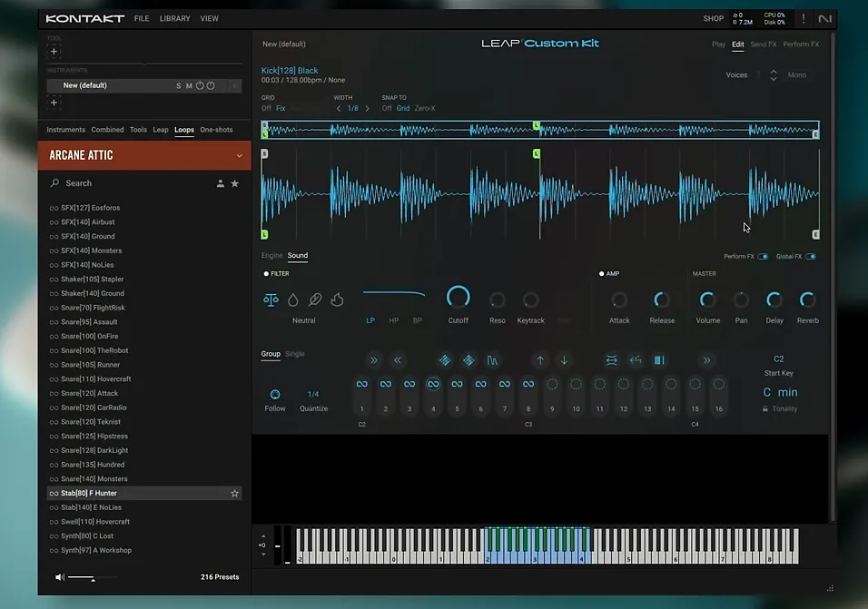Toggle the Perform FX switch
The image size is (868, 609).
click(763, 257)
